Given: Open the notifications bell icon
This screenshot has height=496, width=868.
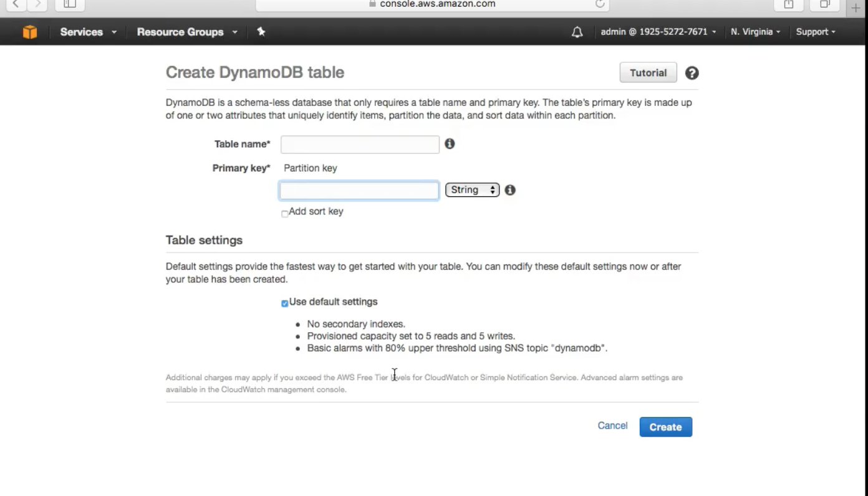Looking at the screenshot, I should (577, 32).
